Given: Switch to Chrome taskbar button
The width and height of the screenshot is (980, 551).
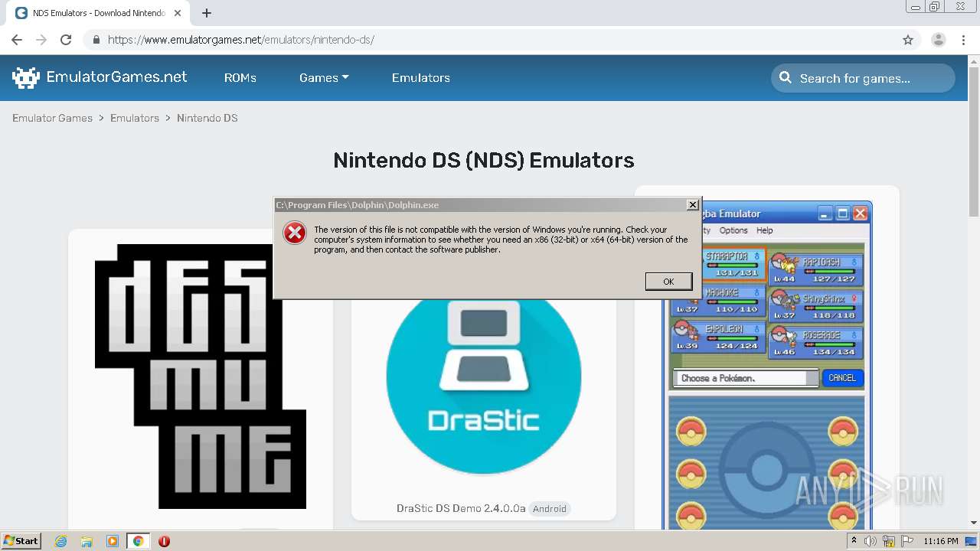Looking at the screenshot, I should coord(139,541).
